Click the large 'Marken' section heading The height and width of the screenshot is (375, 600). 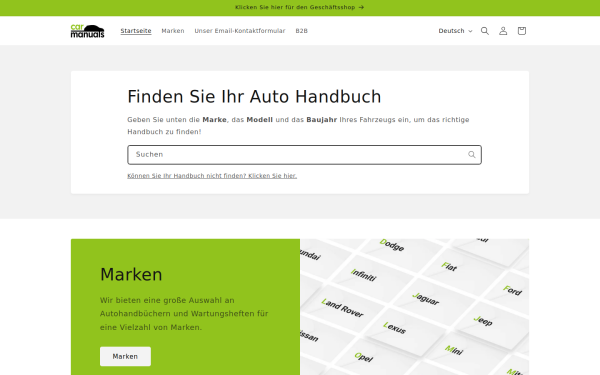131,274
